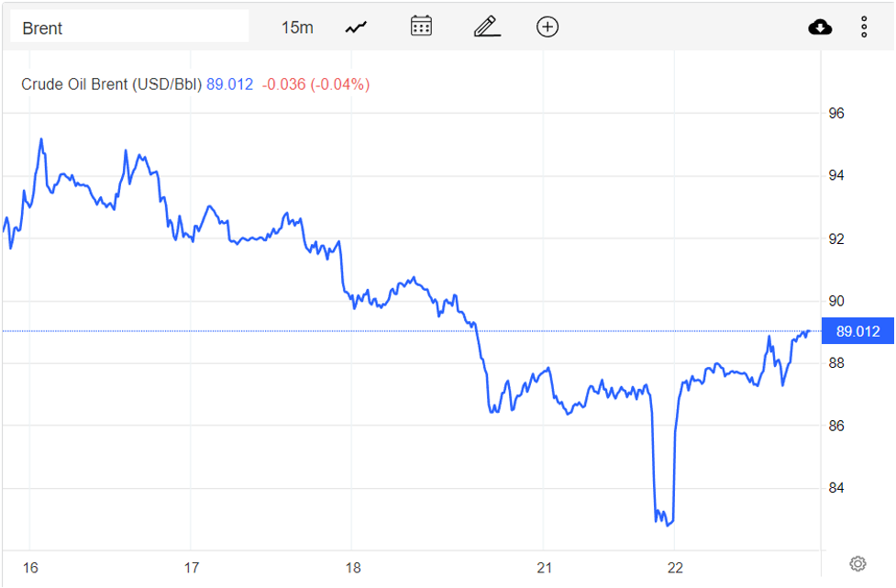Click the blue 89.012 price value
Viewport: 896px width, 588px height.
point(231,83)
